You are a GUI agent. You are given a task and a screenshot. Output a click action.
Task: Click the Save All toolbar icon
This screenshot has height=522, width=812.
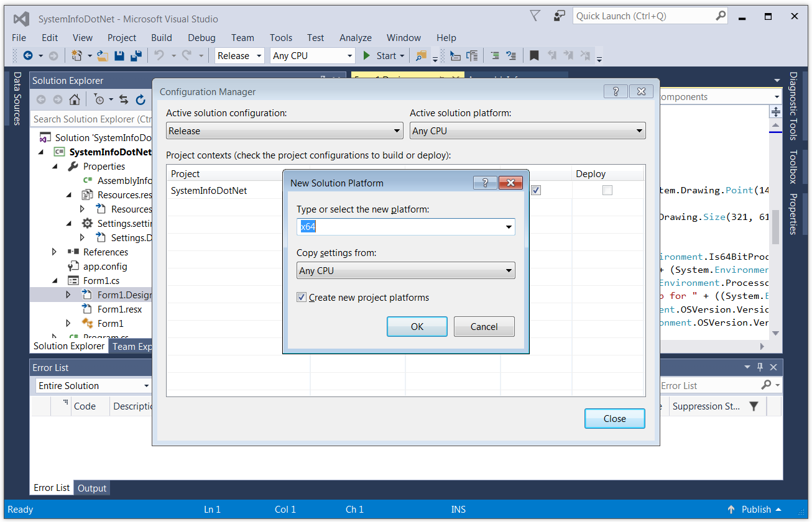(136, 56)
